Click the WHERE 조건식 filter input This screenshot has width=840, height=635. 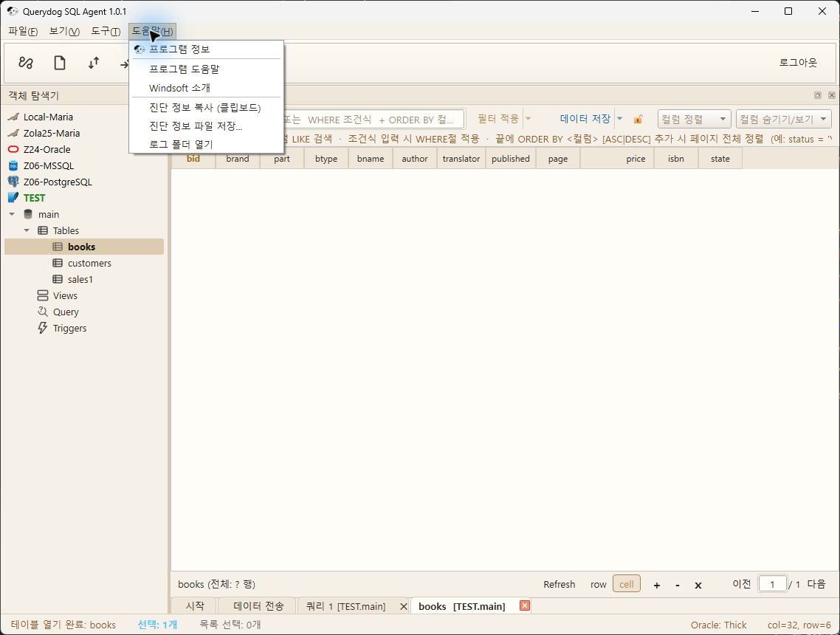tap(374, 119)
